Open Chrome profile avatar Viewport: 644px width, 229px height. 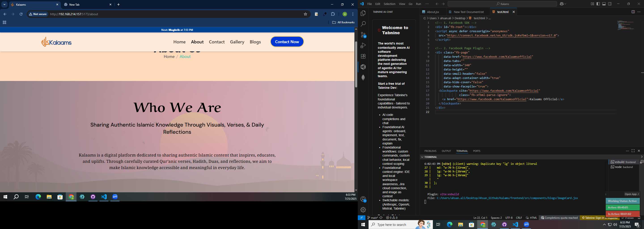click(x=345, y=14)
